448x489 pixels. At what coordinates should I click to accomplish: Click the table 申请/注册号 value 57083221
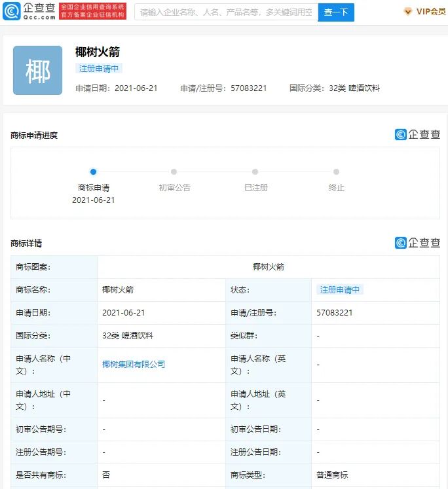(335, 313)
